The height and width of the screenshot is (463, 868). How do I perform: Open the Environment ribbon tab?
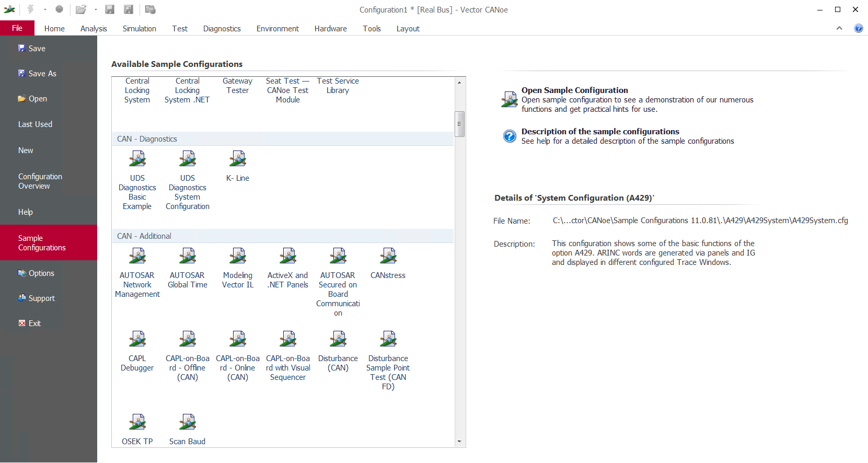tap(277, 29)
